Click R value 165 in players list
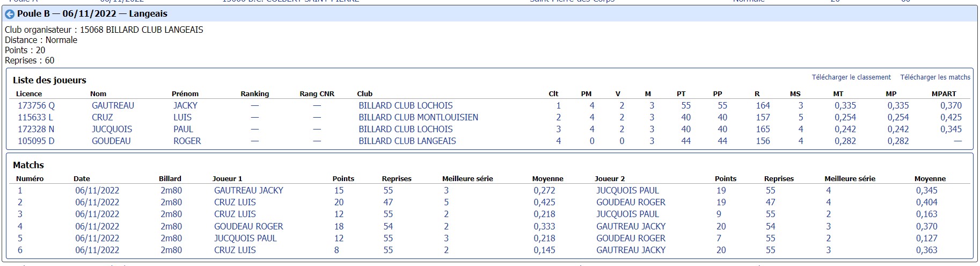980x266 pixels. click(x=763, y=130)
